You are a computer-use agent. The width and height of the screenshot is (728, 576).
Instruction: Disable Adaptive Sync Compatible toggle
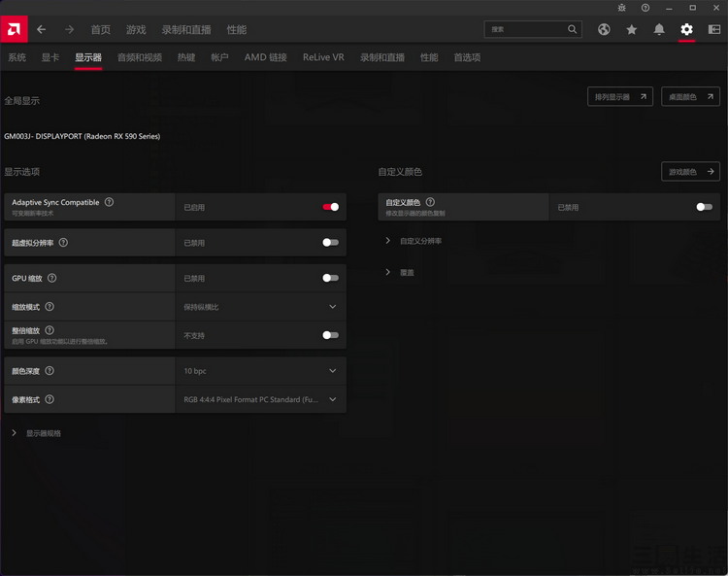pos(331,207)
